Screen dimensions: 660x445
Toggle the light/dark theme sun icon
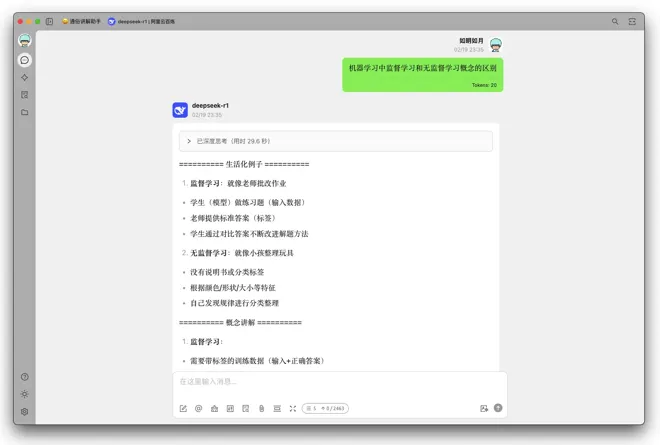(x=25, y=394)
